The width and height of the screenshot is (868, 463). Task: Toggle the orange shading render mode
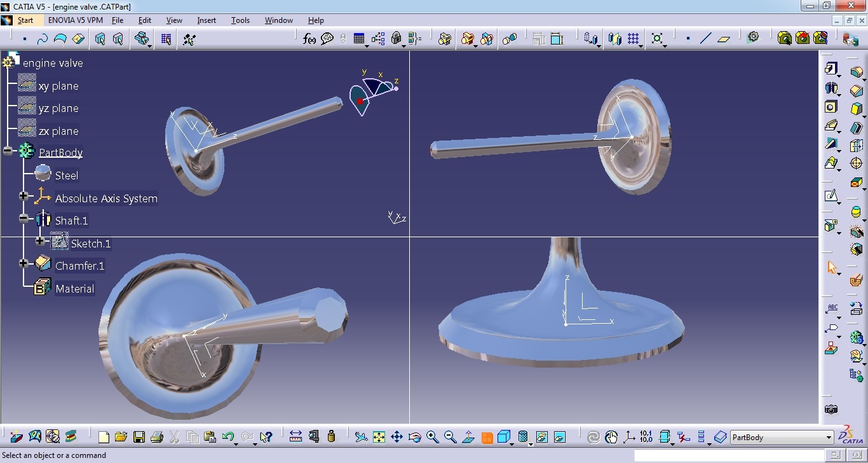[487, 438]
